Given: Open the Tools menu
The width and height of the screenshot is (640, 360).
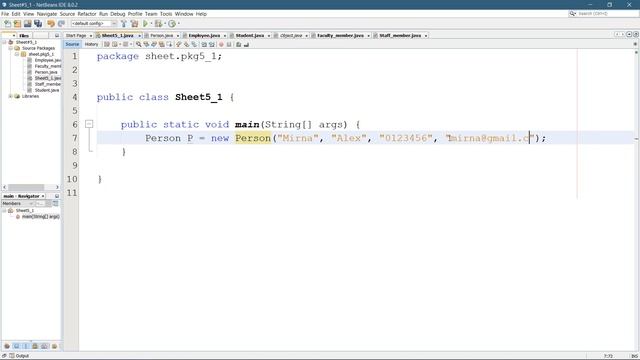Looking at the screenshot, I should point(166,14).
